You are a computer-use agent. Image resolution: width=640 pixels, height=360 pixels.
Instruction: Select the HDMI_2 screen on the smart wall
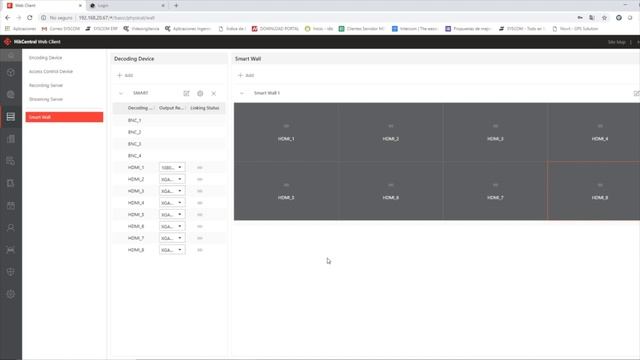[x=391, y=132]
